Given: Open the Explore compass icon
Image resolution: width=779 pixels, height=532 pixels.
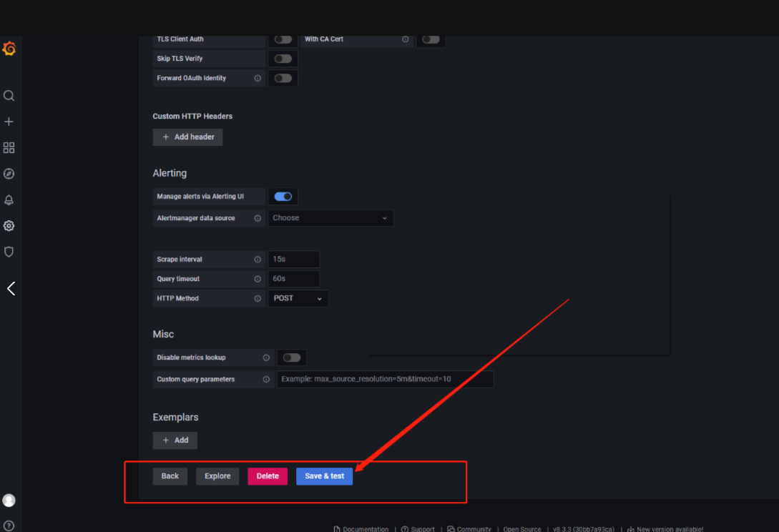Looking at the screenshot, I should [9, 174].
